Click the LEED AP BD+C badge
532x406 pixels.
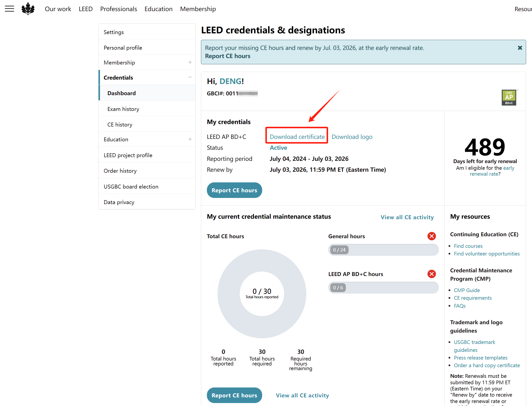coord(509,98)
